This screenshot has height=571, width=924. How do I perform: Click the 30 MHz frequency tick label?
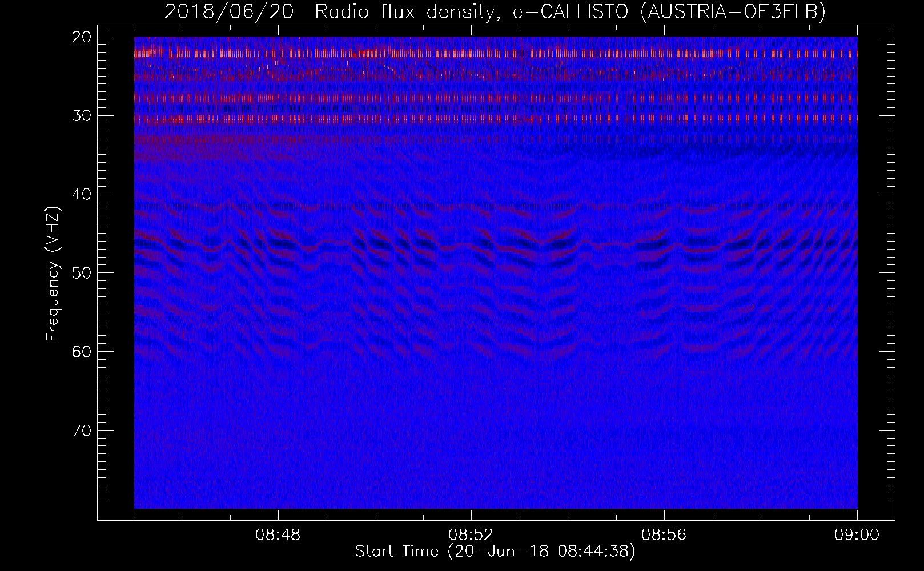[x=82, y=115]
